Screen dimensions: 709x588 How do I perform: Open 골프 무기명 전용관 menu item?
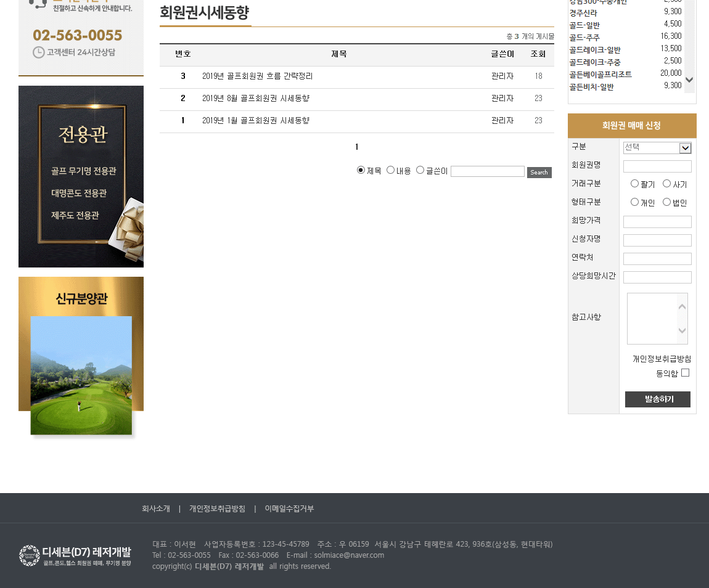(x=83, y=171)
